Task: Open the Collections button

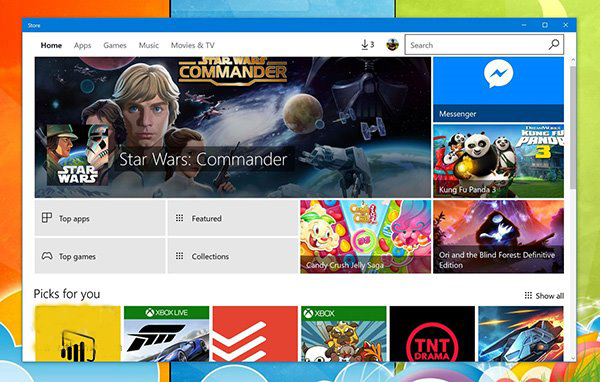Action: 233,256
